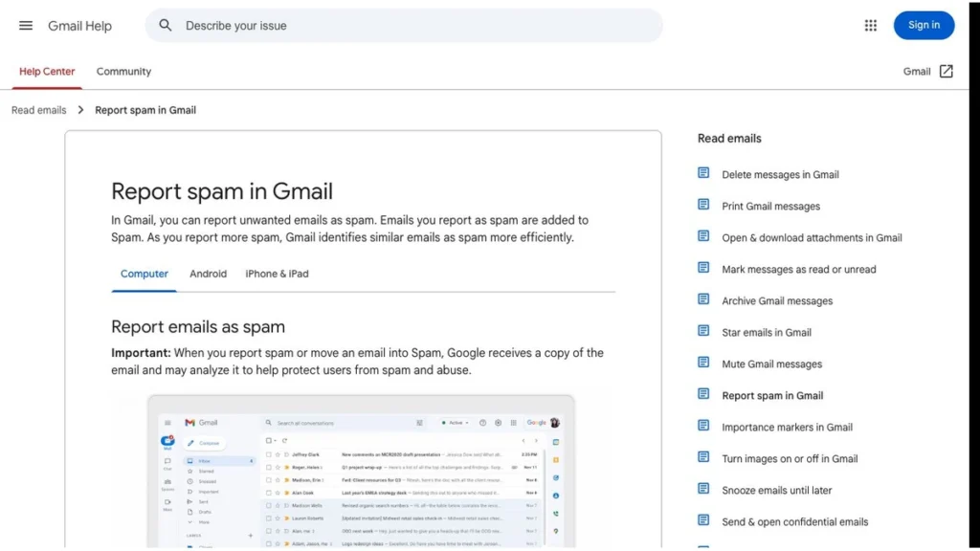Open Importance markers in Gmail article

[787, 428]
